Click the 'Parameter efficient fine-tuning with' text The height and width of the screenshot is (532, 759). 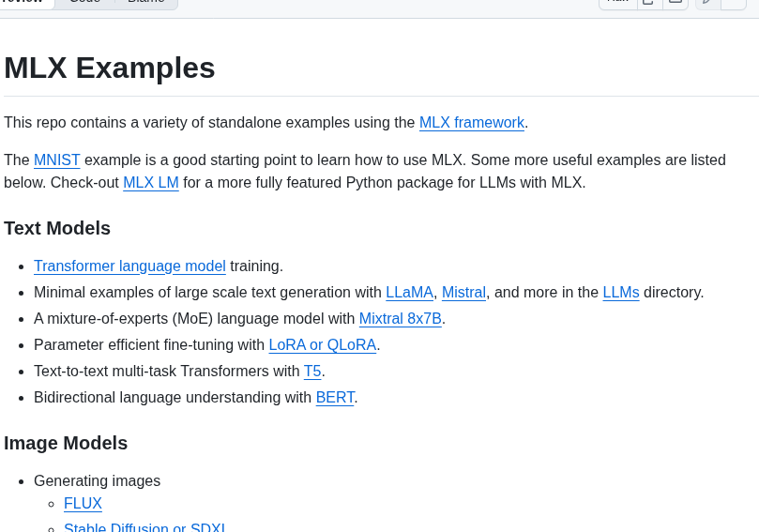pyautogui.click(x=149, y=344)
